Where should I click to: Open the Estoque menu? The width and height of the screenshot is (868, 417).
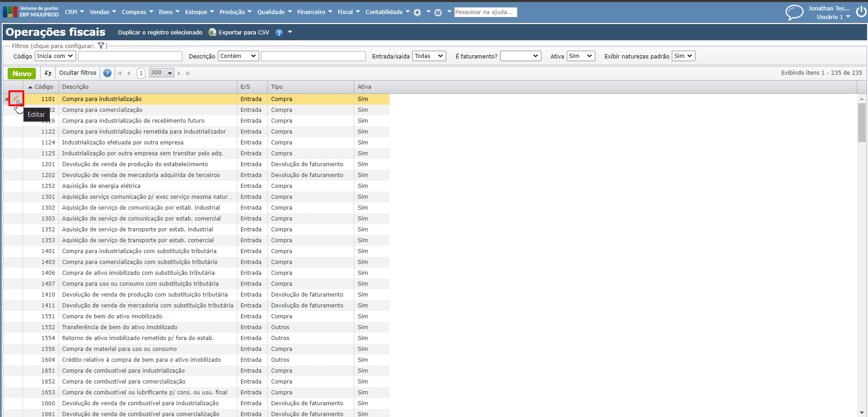pos(199,12)
